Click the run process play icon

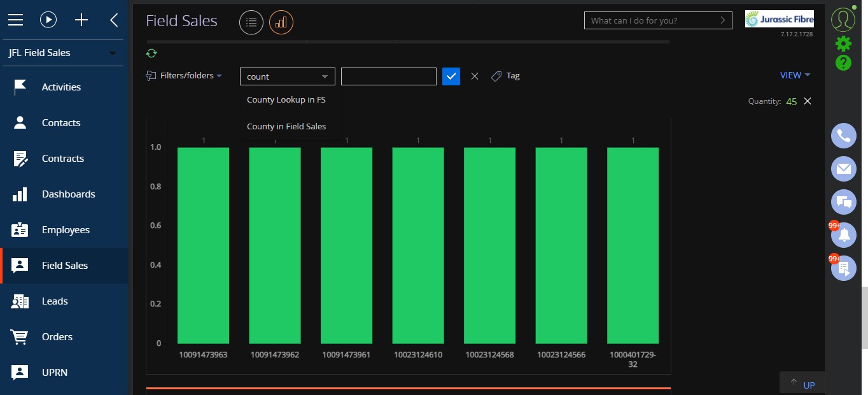click(48, 20)
